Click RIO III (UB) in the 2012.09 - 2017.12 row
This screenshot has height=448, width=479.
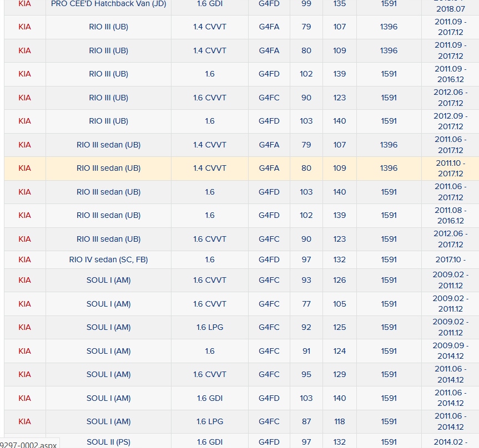[x=108, y=121]
